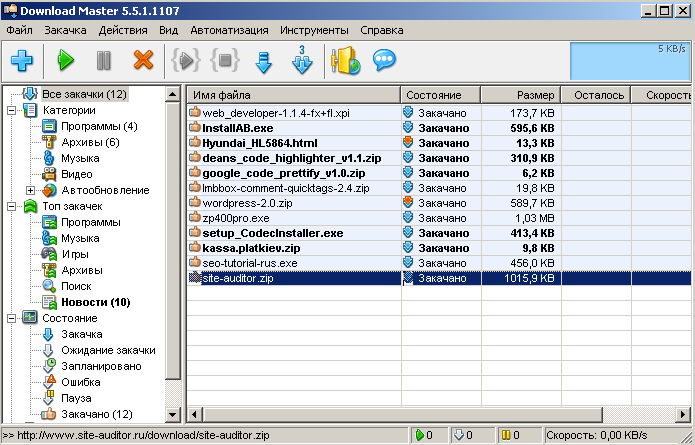Select Пауза state filter icon
The width and height of the screenshot is (695, 445).
click(x=48, y=398)
